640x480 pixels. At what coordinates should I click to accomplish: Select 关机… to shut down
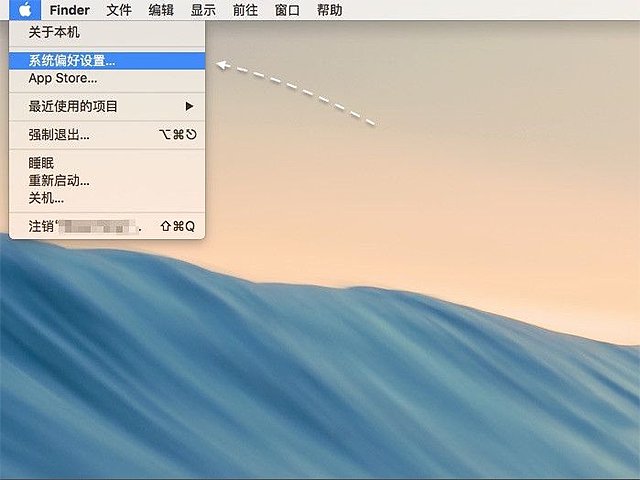[x=107, y=198]
